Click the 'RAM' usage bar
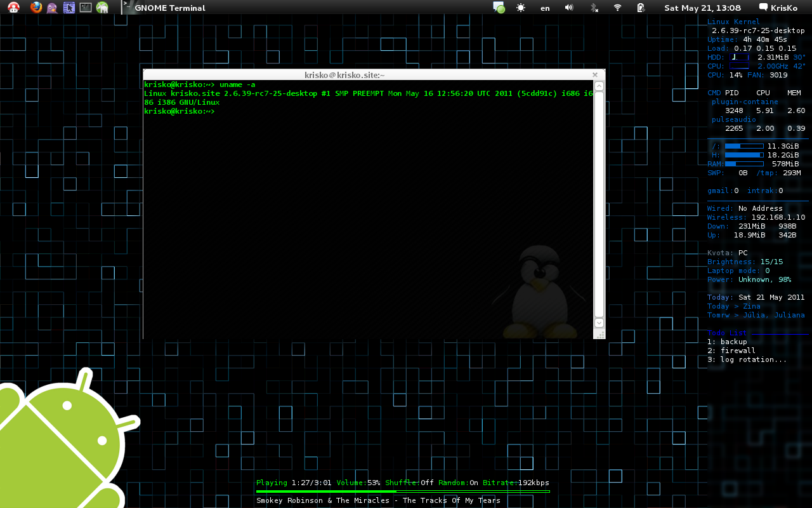Viewport: 812px width, 508px height. [744, 164]
